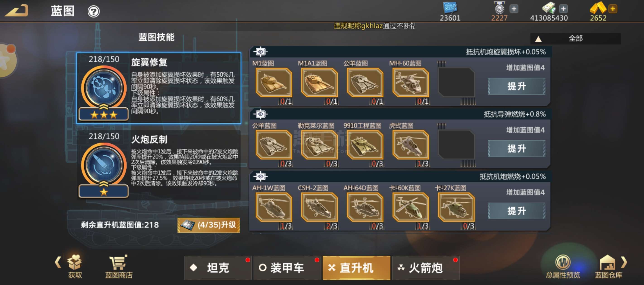Screen dimensions: 644x285
Task: Click 提升 for the 抵抗导弹燃烧 row
Action: [517, 149]
